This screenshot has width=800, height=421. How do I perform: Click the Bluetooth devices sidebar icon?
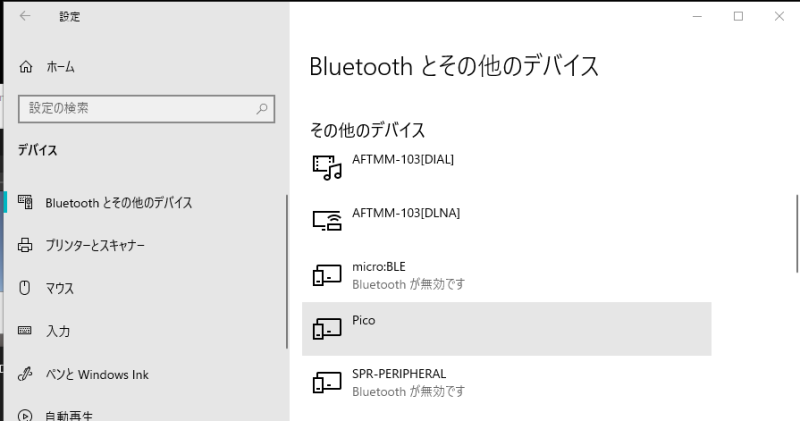coord(26,202)
